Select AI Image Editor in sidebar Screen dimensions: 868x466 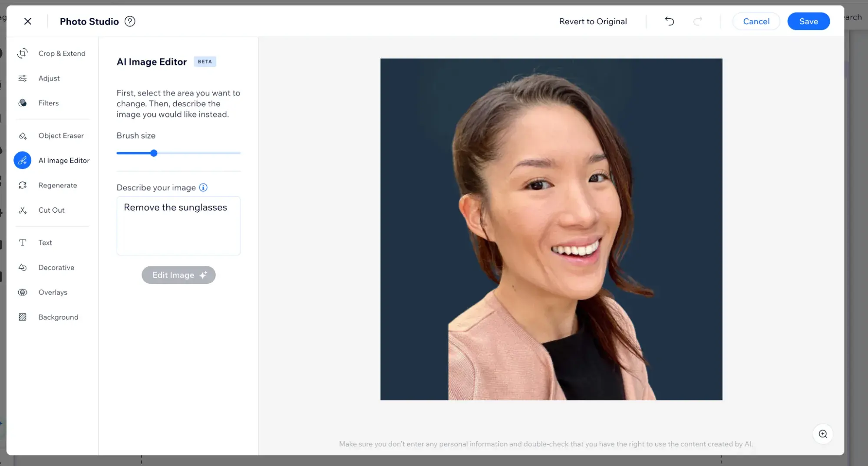pyautogui.click(x=63, y=161)
